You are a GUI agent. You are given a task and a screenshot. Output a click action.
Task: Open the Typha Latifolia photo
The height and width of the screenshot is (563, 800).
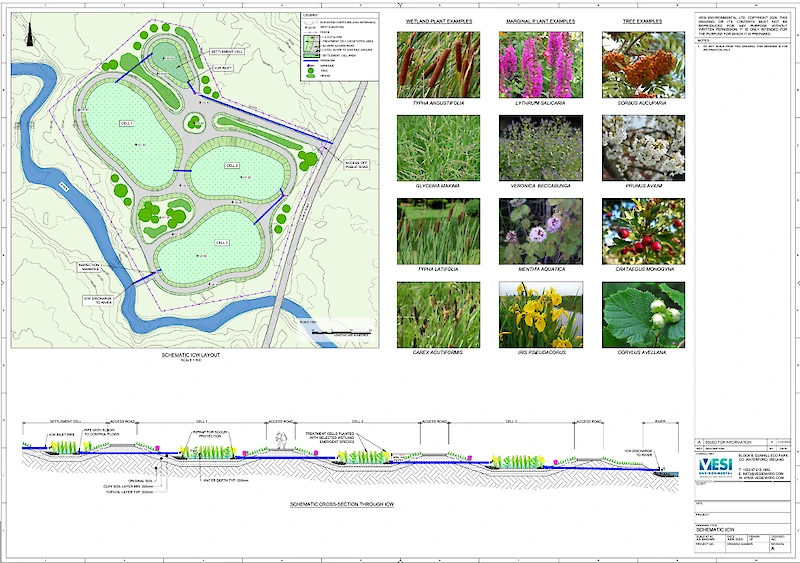tap(438, 231)
